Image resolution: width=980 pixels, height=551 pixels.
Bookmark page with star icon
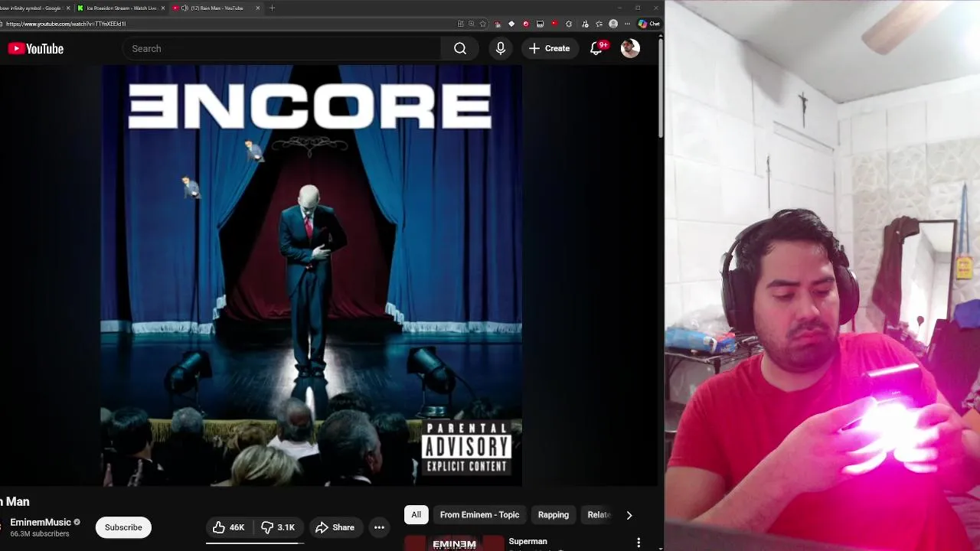483,24
